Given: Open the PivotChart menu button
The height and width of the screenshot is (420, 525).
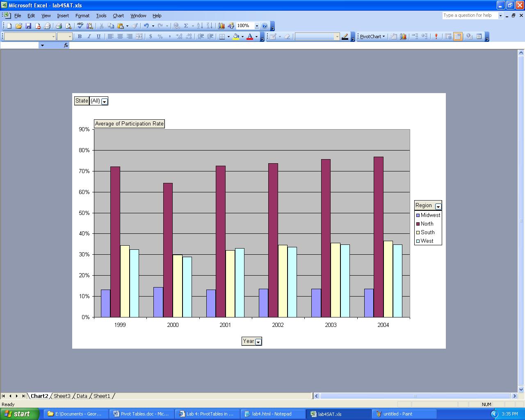Looking at the screenshot, I should [x=371, y=37].
